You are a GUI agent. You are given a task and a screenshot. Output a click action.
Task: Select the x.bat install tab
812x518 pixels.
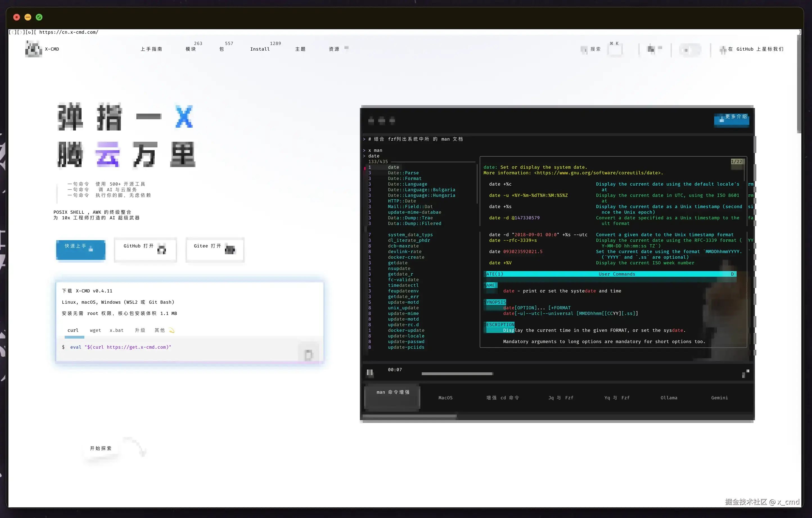point(116,330)
